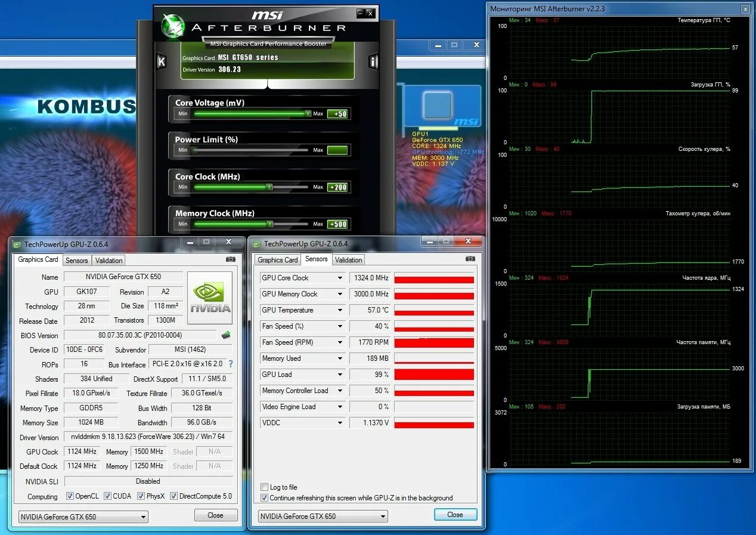Toggle the DirectCompute 5.0 checkbox
Screen dimensions: 756x535
tap(173, 496)
